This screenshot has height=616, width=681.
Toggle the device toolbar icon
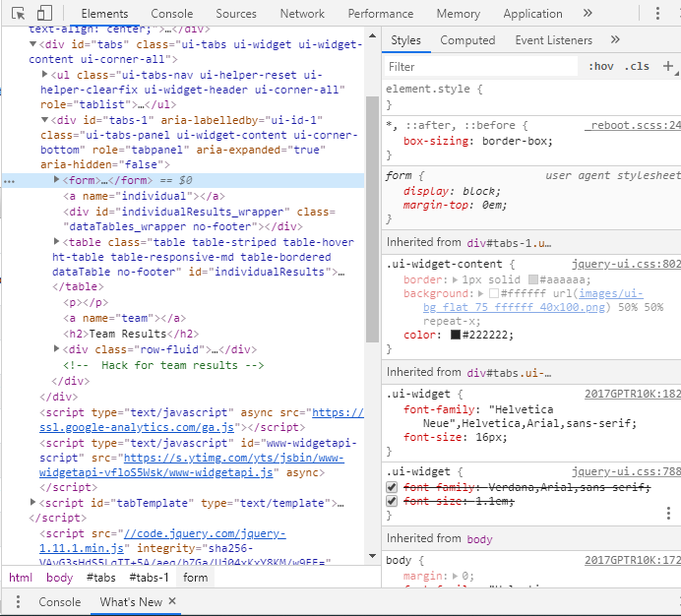[44, 14]
